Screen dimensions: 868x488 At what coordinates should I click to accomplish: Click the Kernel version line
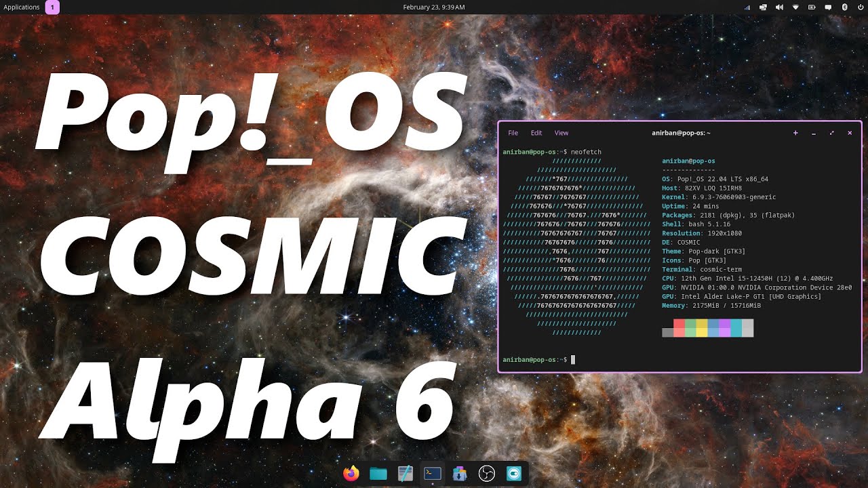pyautogui.click(x=719, y=197)
